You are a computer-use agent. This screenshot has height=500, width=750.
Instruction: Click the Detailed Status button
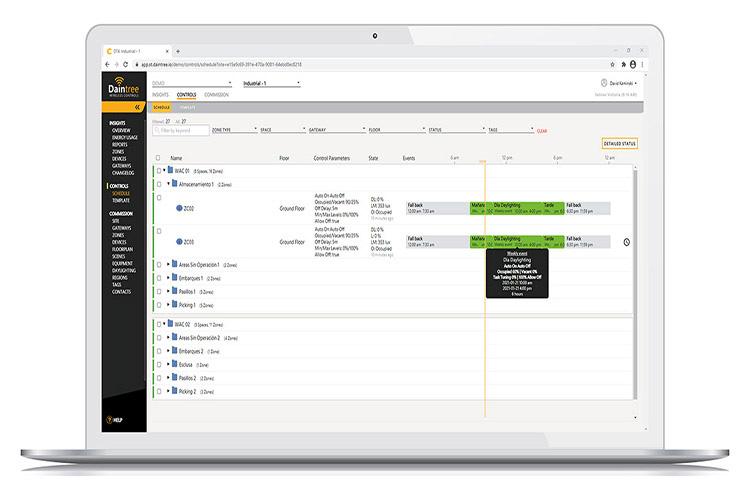point(619,144)
